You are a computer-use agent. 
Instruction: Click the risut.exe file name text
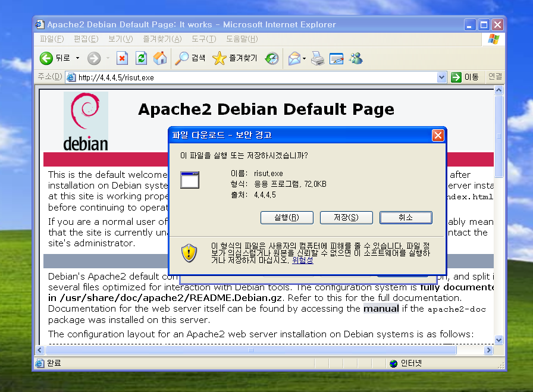click(x=268, y=174)
